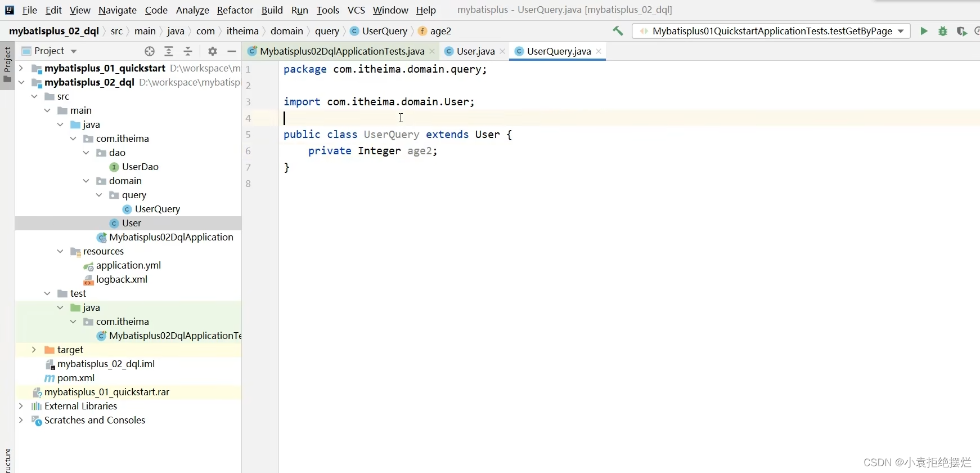Run the selected test configuration

(x=924, y=31)
